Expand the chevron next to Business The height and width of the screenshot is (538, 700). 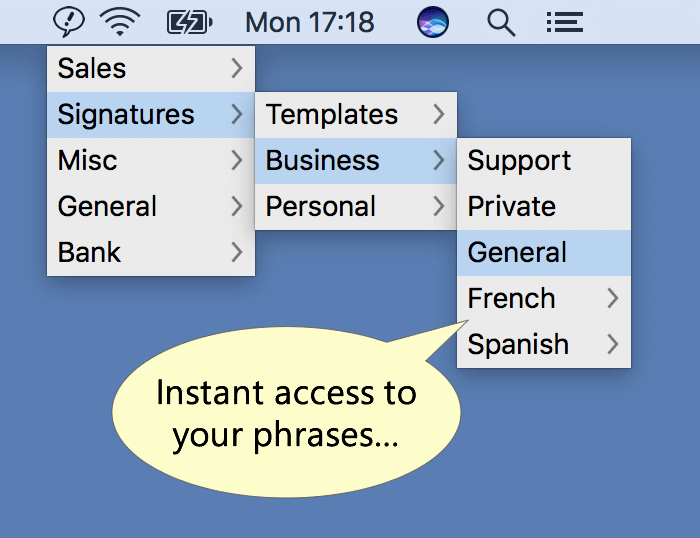439,161
